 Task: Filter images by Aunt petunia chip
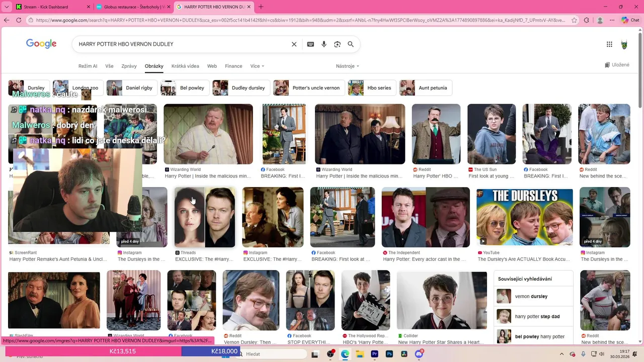(x=426, y=87)
